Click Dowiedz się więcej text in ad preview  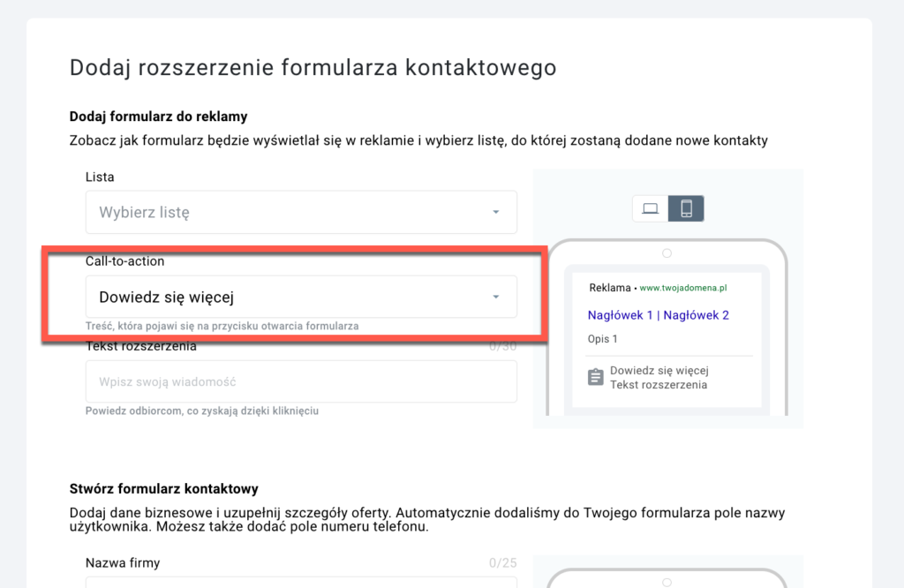click(659, 371)
